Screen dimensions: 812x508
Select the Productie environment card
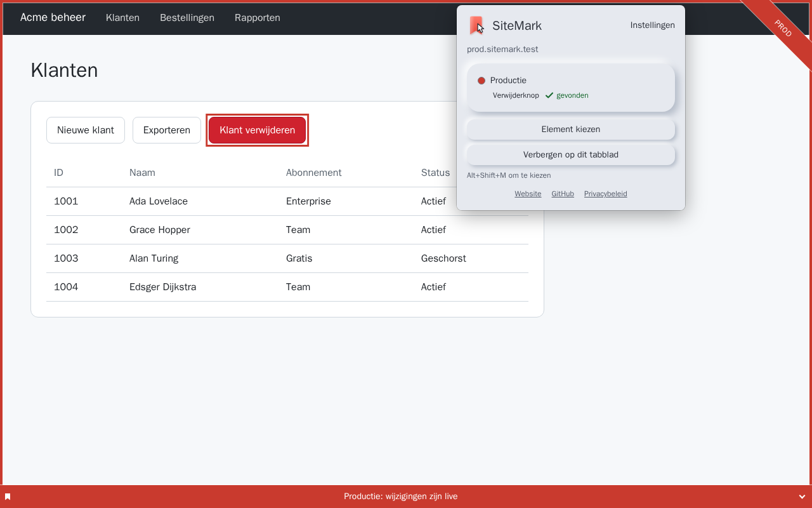click(571, 88)
